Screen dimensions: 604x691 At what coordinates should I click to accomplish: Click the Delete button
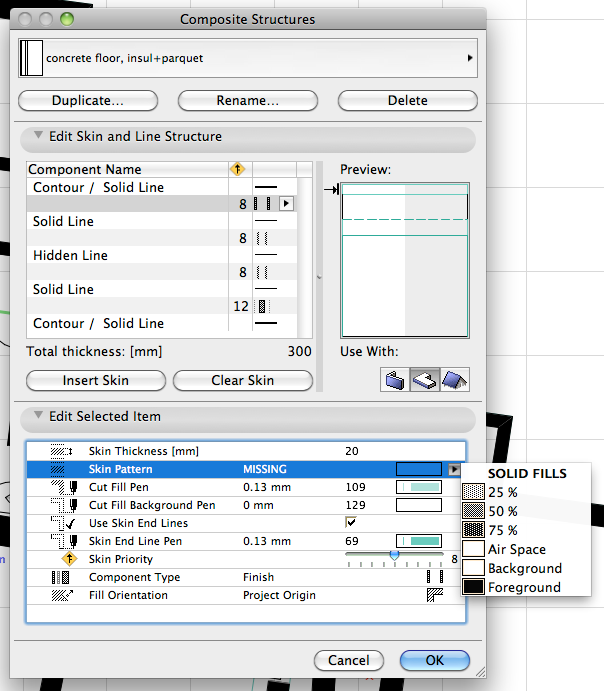408,100
